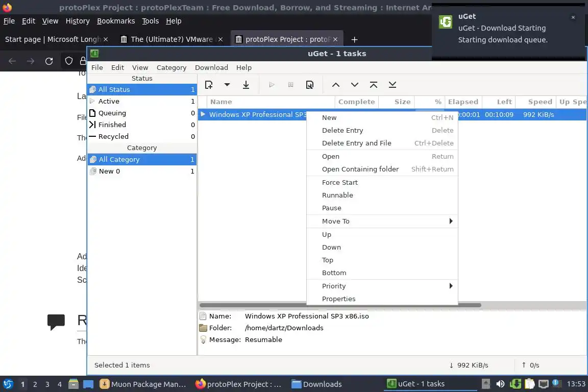Choose Force Start in context menu
Viewport: 588px width, 392px height.
coord(382,182)
